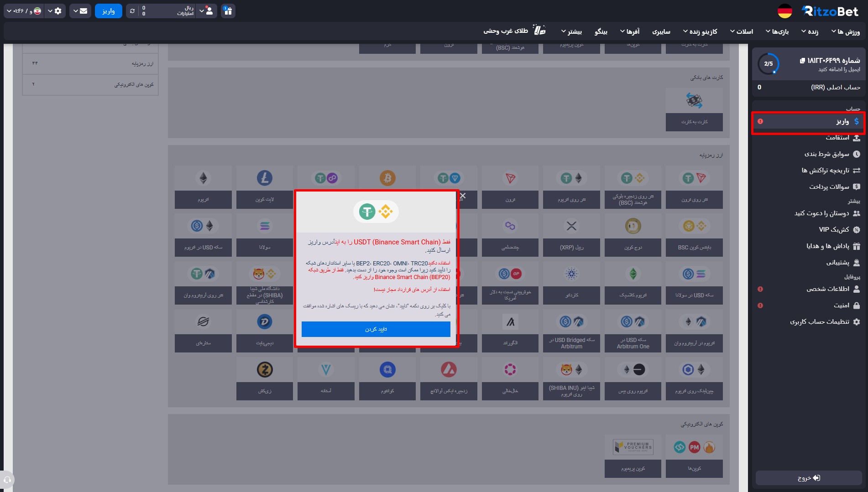868x492 pixels.
Task: Expand the Slots (اسلات) menu
Action: point(742,31)
